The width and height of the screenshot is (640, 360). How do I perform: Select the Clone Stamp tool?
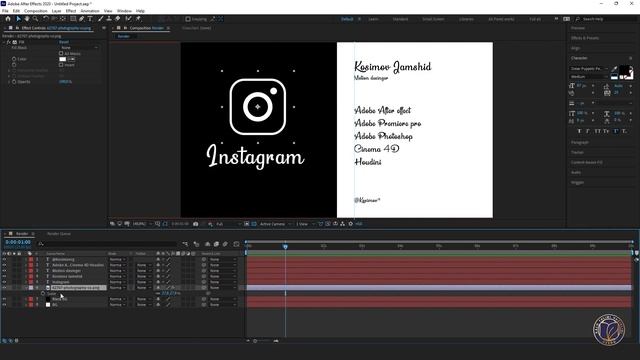point(109,19)
